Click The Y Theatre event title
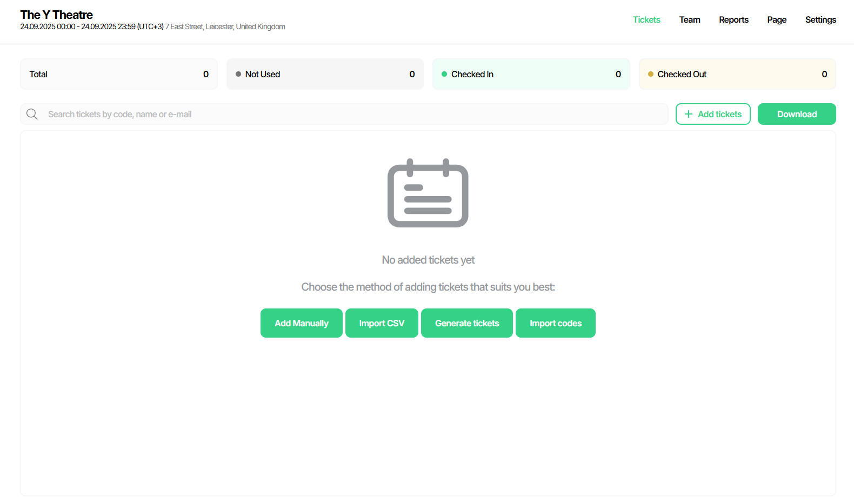Viewport: 854px width, 504px height. coord(57,15)
